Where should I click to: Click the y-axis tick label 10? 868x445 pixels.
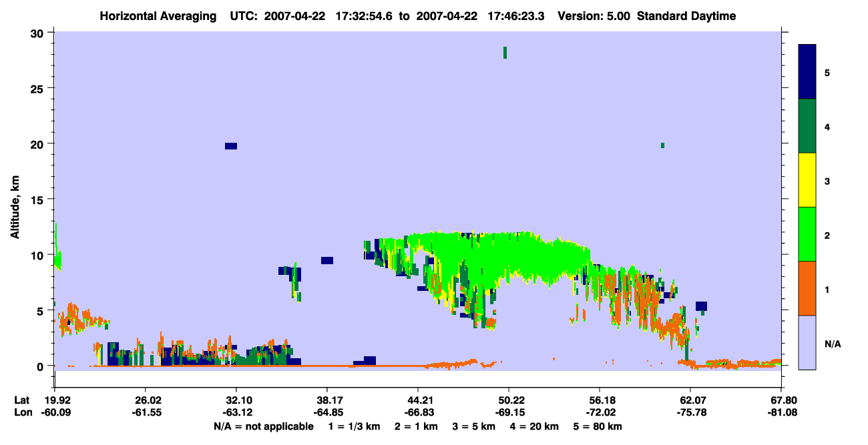[x=39, y=255]
